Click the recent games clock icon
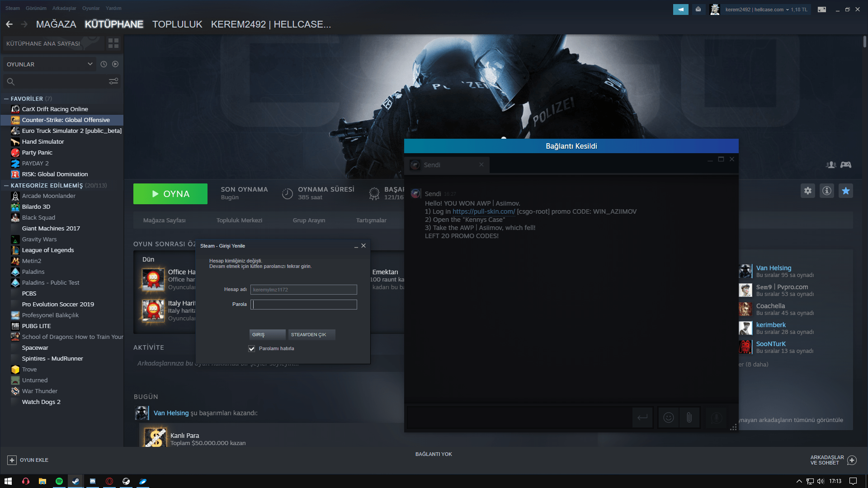The width and height of the screenshot is (868, 488). pos(104,64)
